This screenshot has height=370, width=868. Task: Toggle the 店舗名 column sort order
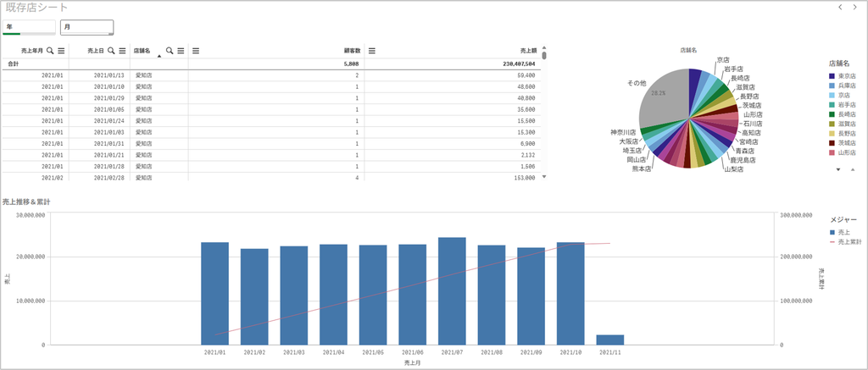click(x=159, y=56)
